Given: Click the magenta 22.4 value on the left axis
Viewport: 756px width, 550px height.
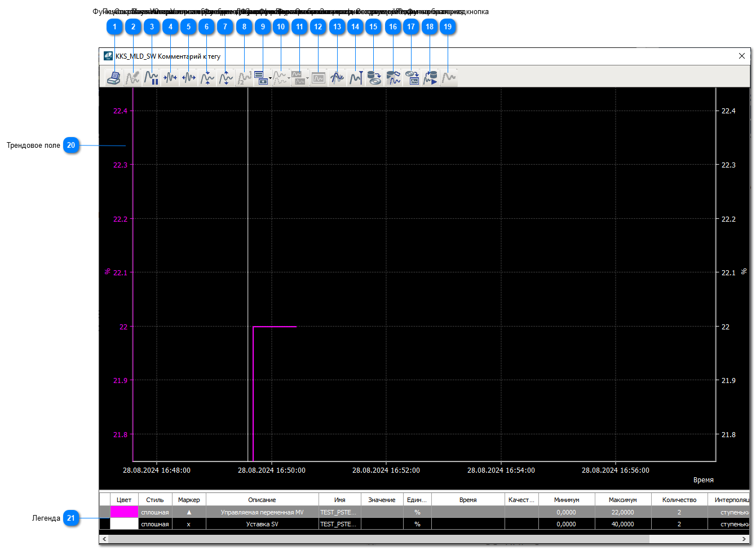Looking at the screenshot, I should click(120, 111).
